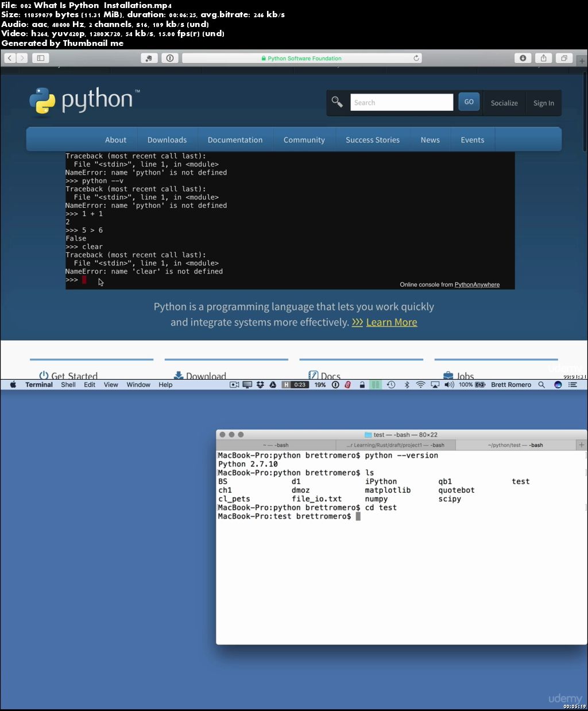Go back in Safari
The image size is (588, 711).
10,58
